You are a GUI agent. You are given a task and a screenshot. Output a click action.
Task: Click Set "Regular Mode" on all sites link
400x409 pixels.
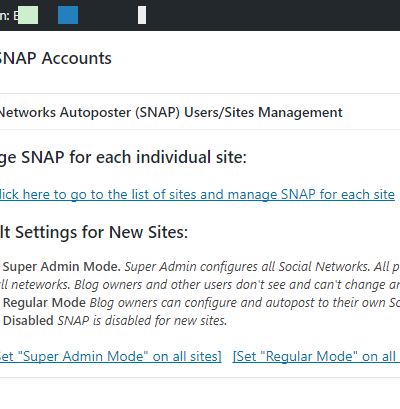(316, 357)
